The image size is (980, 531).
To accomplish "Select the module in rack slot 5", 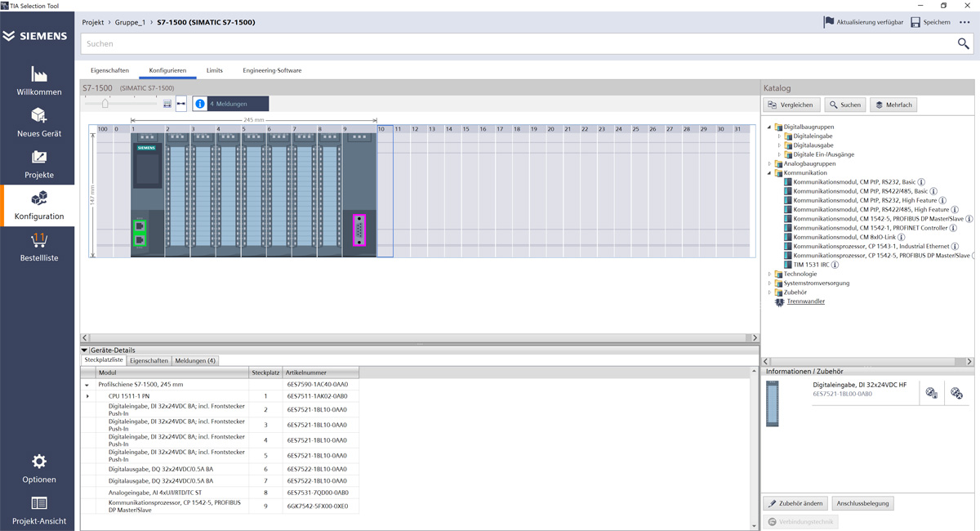I will (x=253, y=194).
